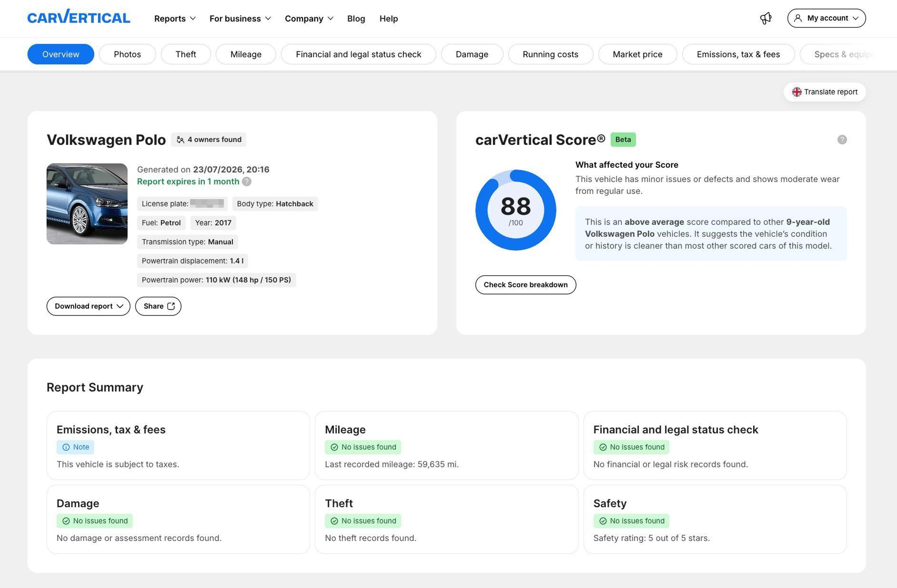Click the Safety rating: 5 out of 5 stars text
The width and height of the screenshot is (897, 588).
tap(651, 538)
